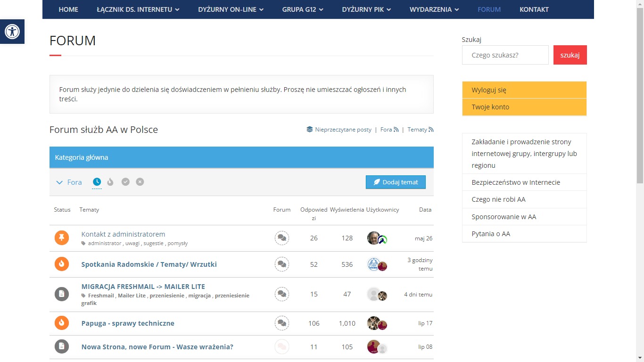Select Wyloguj się option

click(488, 90)
